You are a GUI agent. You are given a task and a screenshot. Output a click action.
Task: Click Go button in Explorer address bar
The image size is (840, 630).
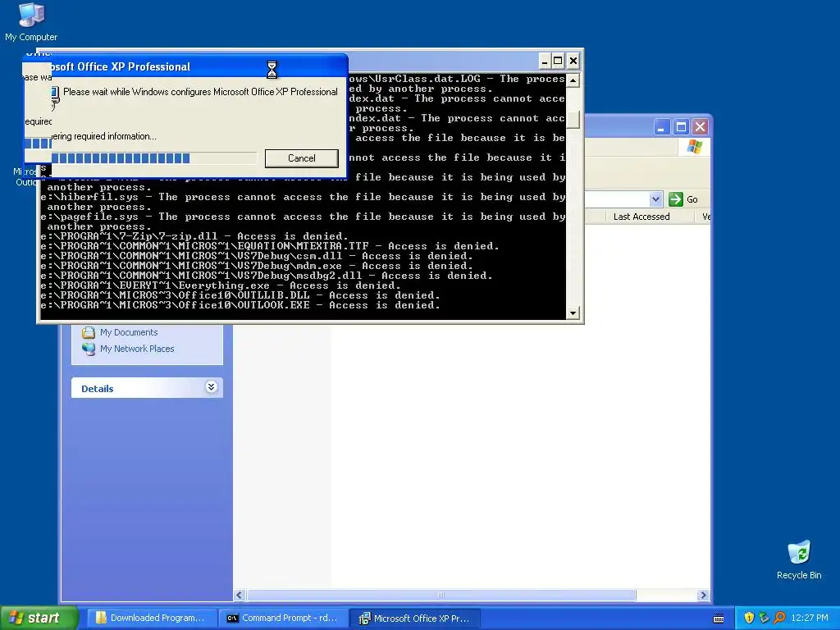coord(683,199)
